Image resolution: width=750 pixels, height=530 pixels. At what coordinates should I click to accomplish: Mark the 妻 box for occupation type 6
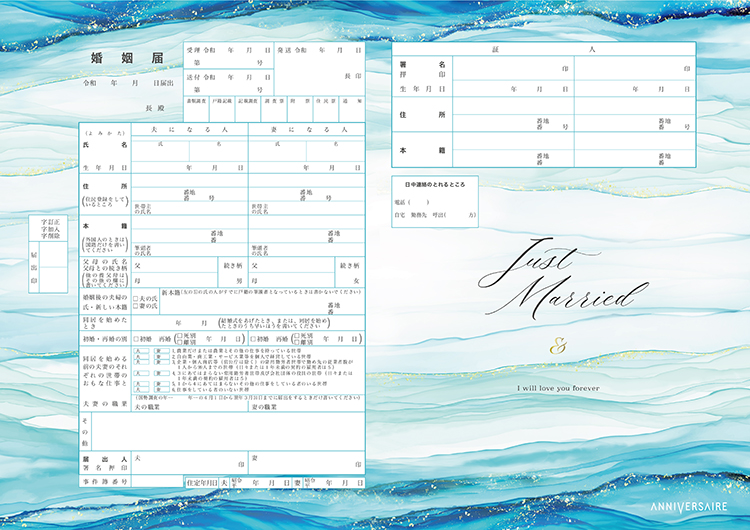click(x=161, y=390)
